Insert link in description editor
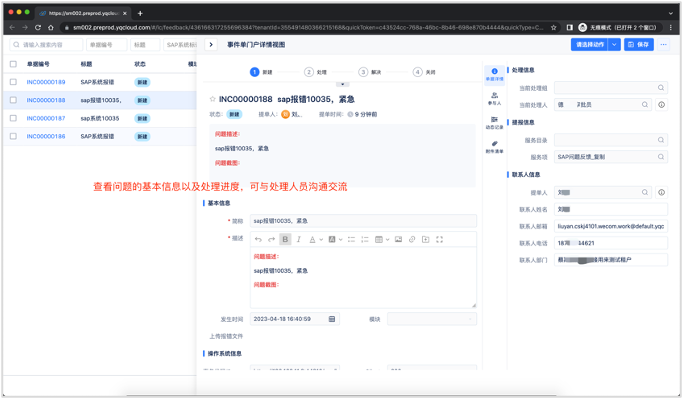The height and width of the screenshot is (398, 682). [x=412, y=239]
